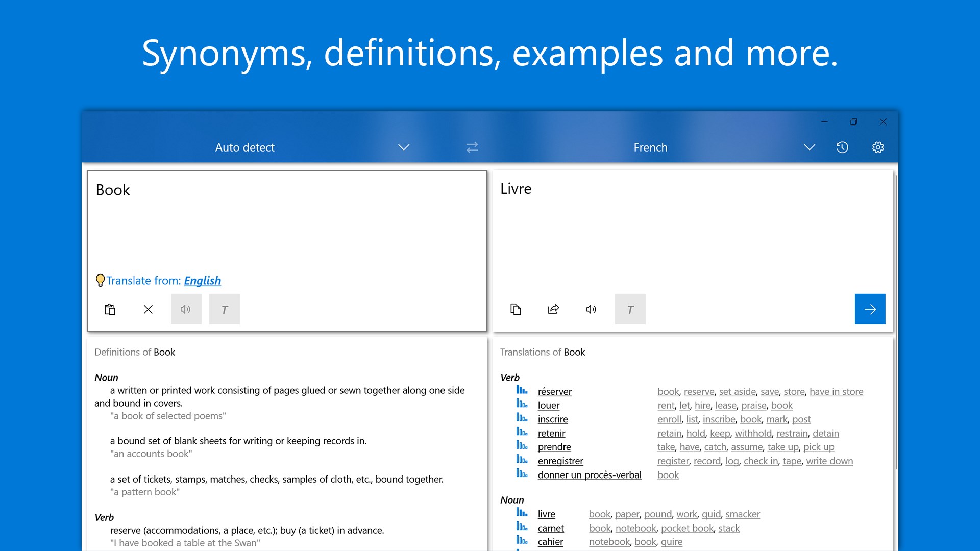The height and width of the screenshot is (551, 980).
Task: Clear the source text with X
Action: pyautogui.click(x=148, y=309)
